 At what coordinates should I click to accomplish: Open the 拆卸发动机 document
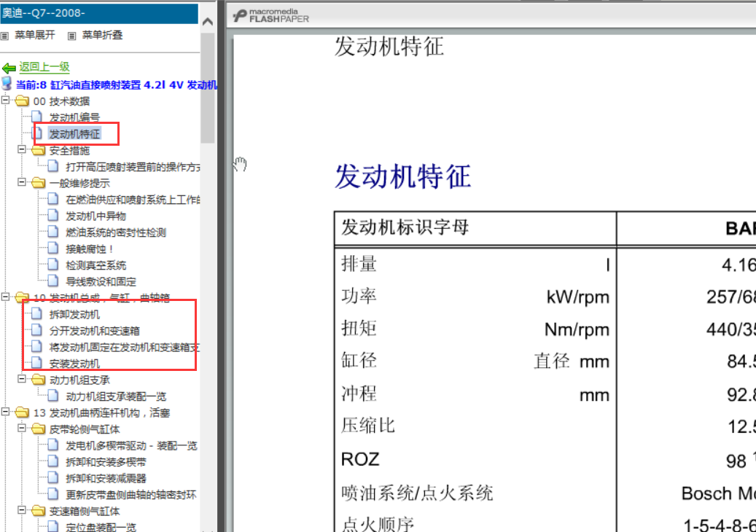pos(74,314)
